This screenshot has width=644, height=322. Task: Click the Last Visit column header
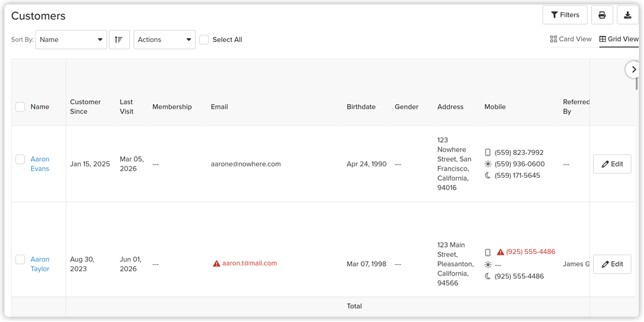(126, 107)
